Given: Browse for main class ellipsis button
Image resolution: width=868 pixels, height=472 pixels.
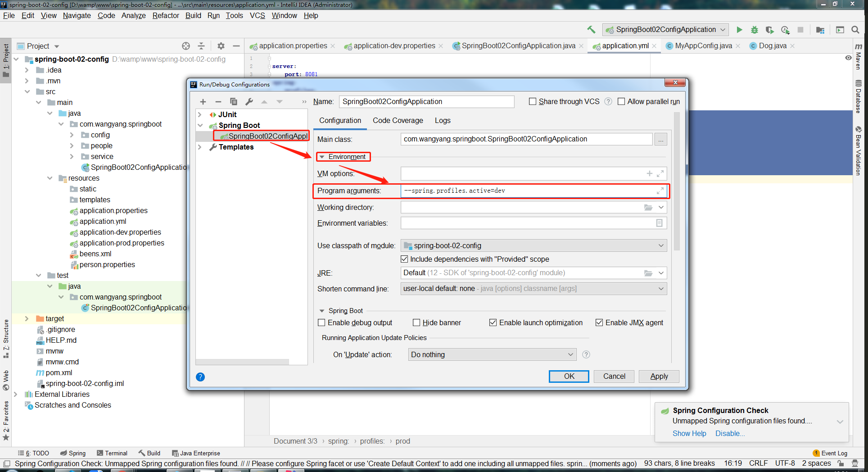Looking at the screenshot, I should 661,140.
